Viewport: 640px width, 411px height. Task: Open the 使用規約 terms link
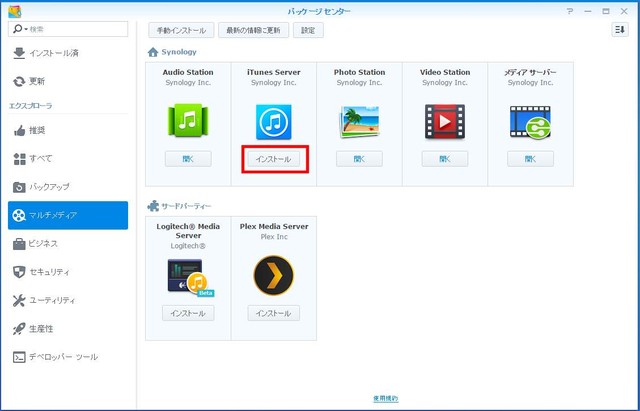(385, 398)
